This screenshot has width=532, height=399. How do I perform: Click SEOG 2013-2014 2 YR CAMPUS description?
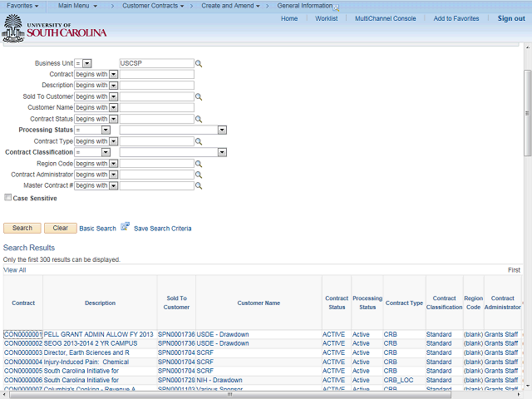click(91, 343)
